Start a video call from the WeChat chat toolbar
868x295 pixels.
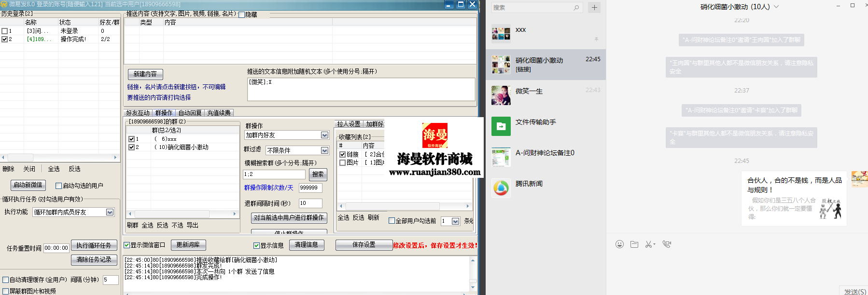coord(667,244)
